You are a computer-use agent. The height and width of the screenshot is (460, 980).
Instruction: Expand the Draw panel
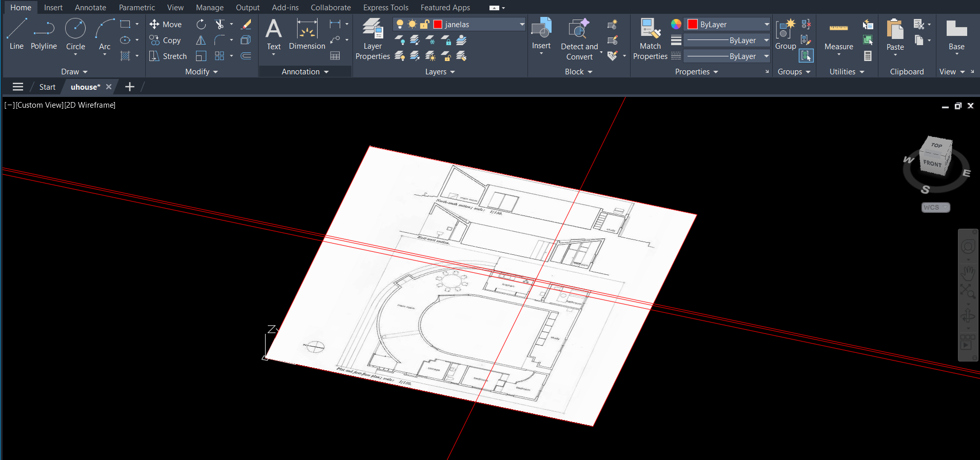(74, 72)
